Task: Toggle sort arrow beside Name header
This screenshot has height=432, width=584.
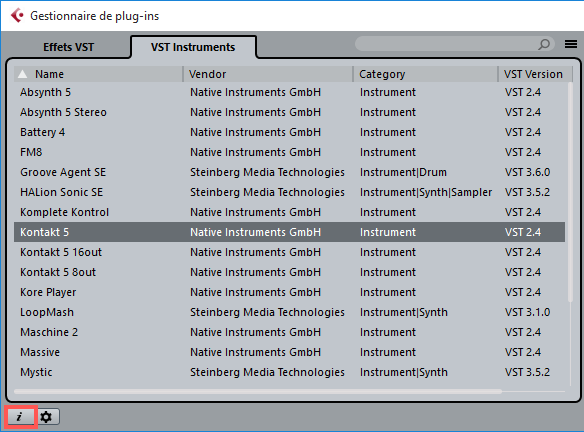Action: click(x=23, y=74)
